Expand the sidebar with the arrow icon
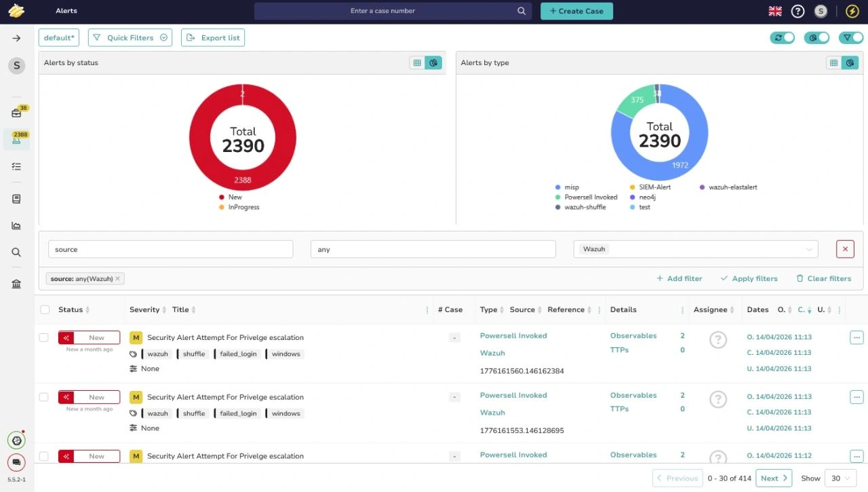 [x=17, y=38]
